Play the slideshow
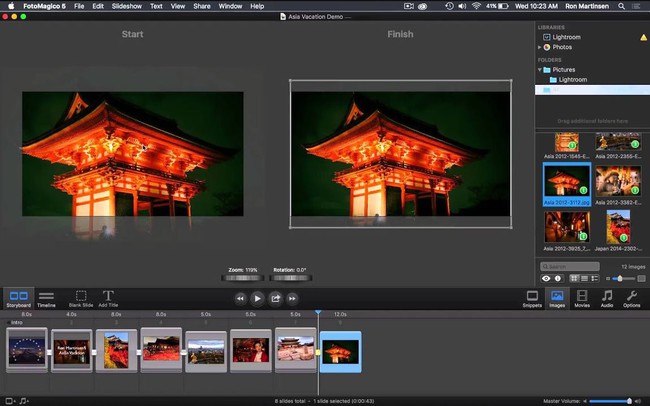Screen dimensions: 650x406 pos(257,298)
